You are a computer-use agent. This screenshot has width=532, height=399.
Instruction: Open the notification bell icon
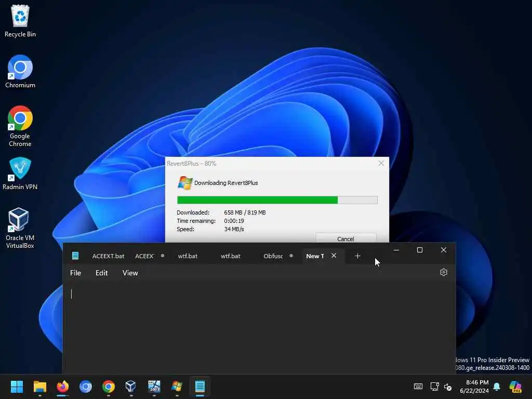click(497, 387)
